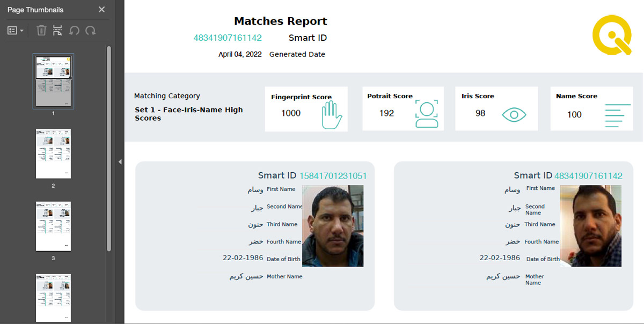The height and width of the screenshot is (324, 644).
Task: Click Smart ID 48341907161142 in the right card
Action: point(588,175)
